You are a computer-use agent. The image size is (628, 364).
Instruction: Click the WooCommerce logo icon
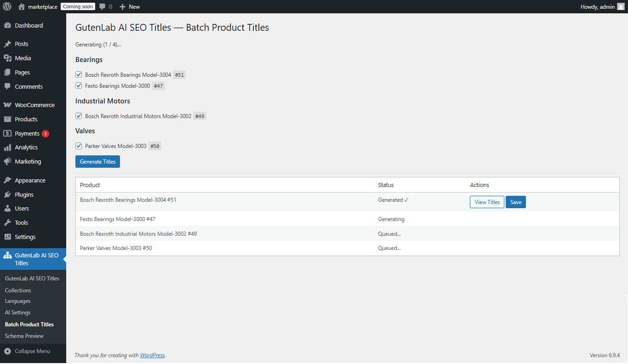(x=7, y=105)
